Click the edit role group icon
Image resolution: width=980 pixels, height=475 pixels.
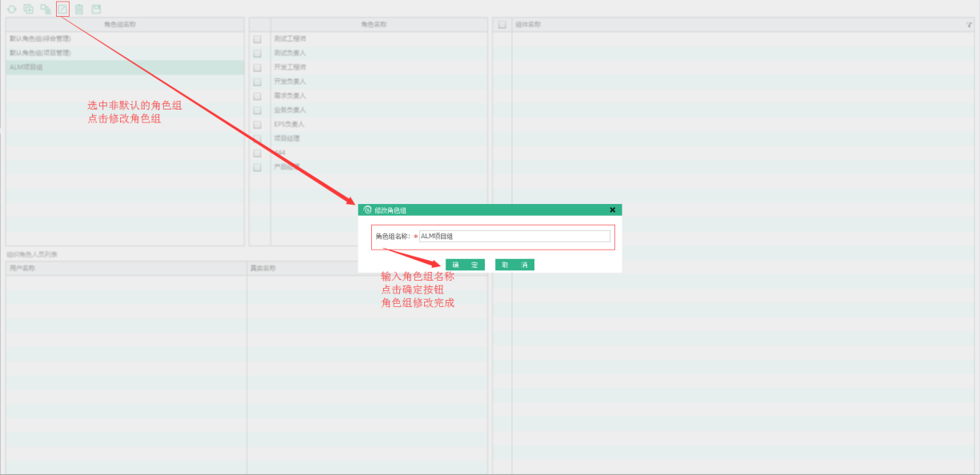62,10
